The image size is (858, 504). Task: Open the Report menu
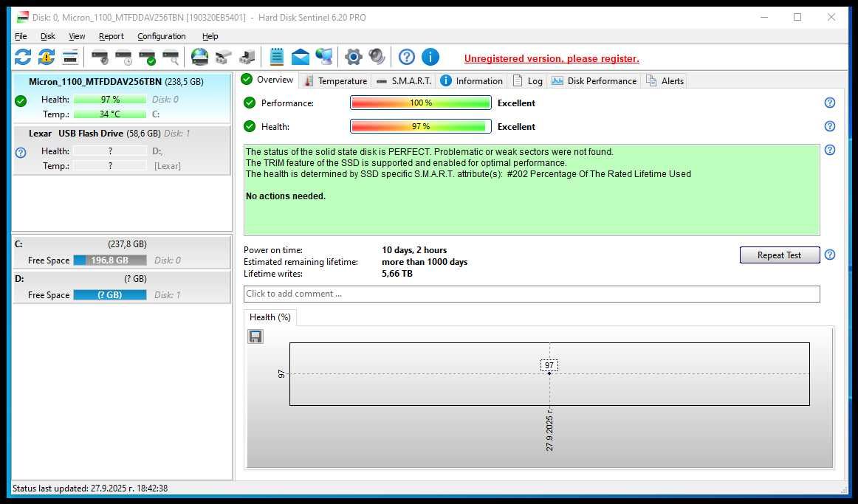click(x=111, y=36)
